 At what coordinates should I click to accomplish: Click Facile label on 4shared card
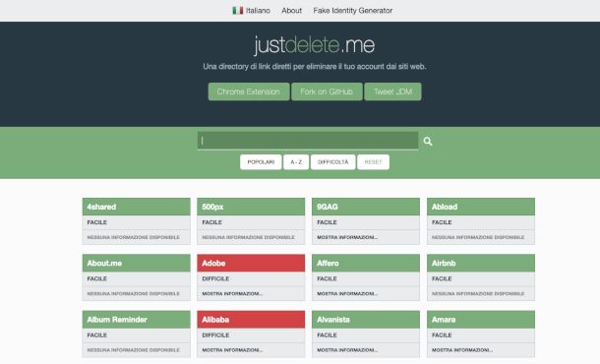(x=96, y=222)
